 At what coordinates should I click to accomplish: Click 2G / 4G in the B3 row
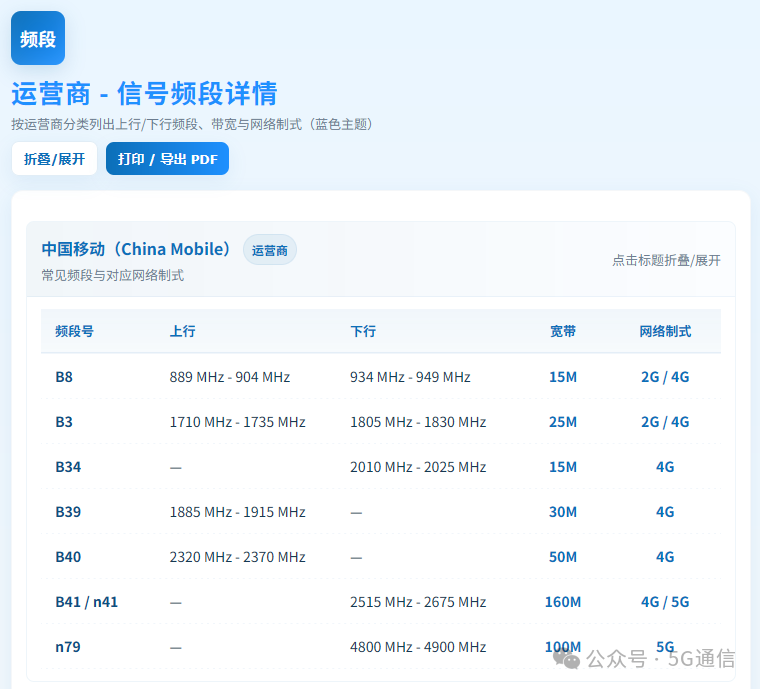[665, 422]
